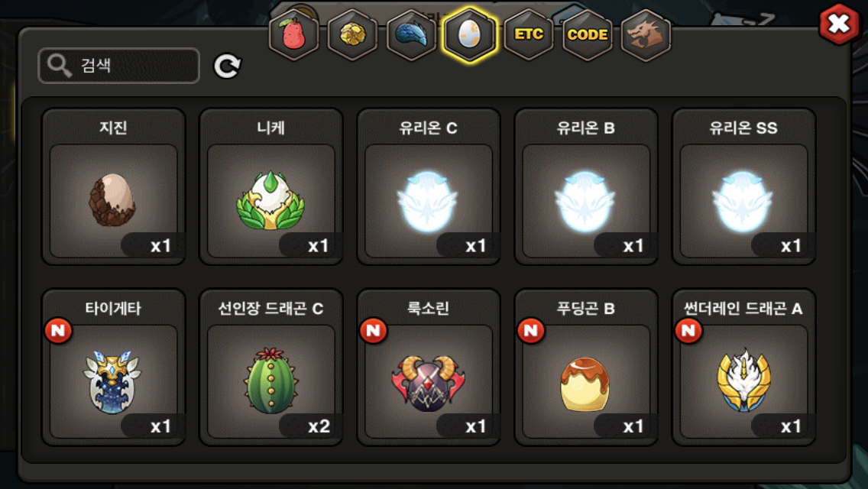
Task: Choose the 유리온 C glowing egg
Action: point(429,186)
